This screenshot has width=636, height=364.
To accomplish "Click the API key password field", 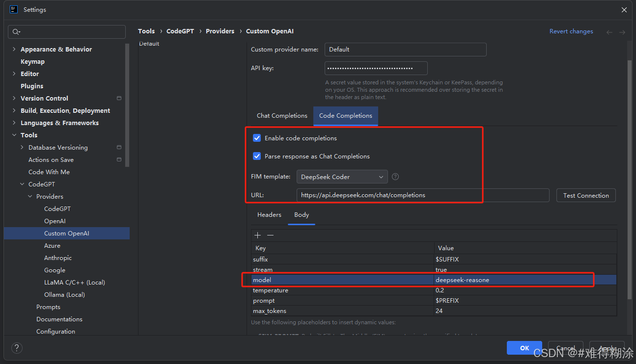I will tap(376, 68).
